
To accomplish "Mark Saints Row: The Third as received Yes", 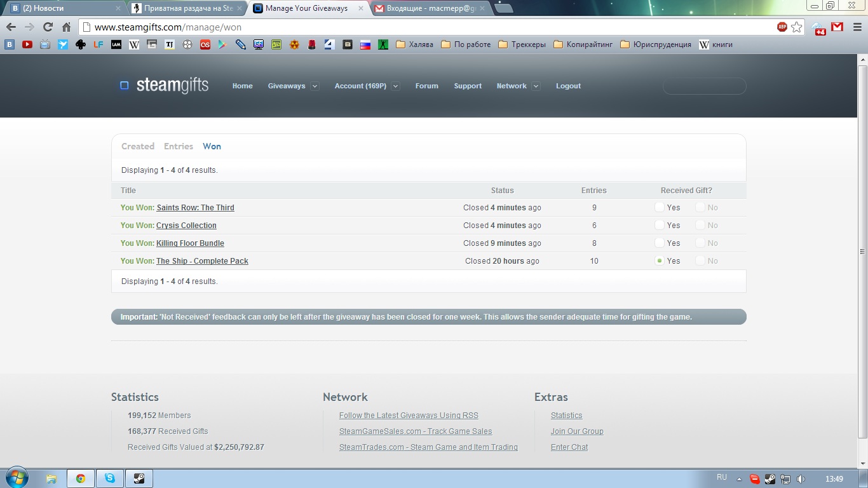I will coord(660,208).
